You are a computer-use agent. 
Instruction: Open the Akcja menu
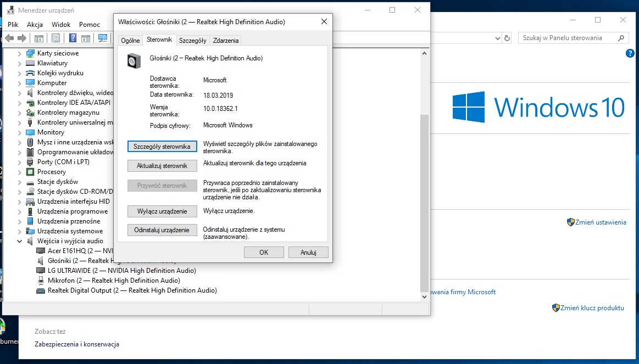click(x=35, y=24)
